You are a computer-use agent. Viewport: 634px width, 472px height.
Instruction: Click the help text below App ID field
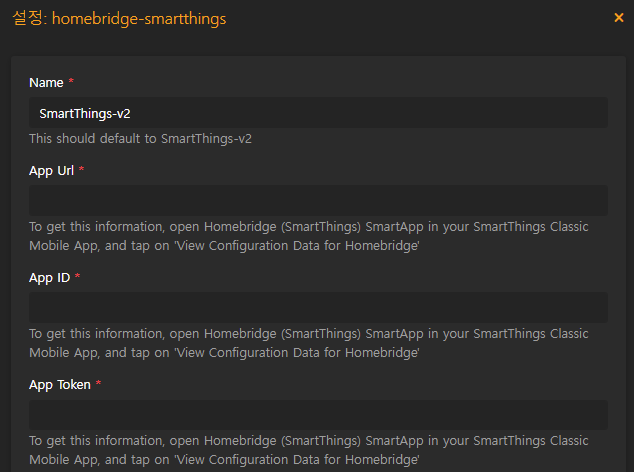(309, 343)
